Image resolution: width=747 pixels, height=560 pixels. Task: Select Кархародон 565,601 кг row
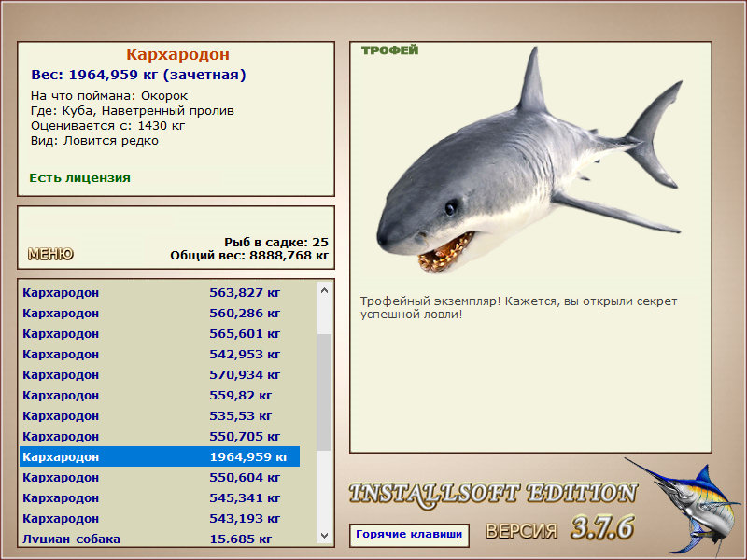pyautogui.click(x=160, y=333)
